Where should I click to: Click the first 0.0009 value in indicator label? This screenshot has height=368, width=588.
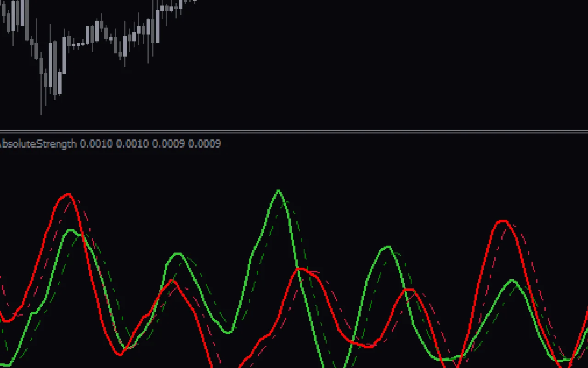point(168,144)
